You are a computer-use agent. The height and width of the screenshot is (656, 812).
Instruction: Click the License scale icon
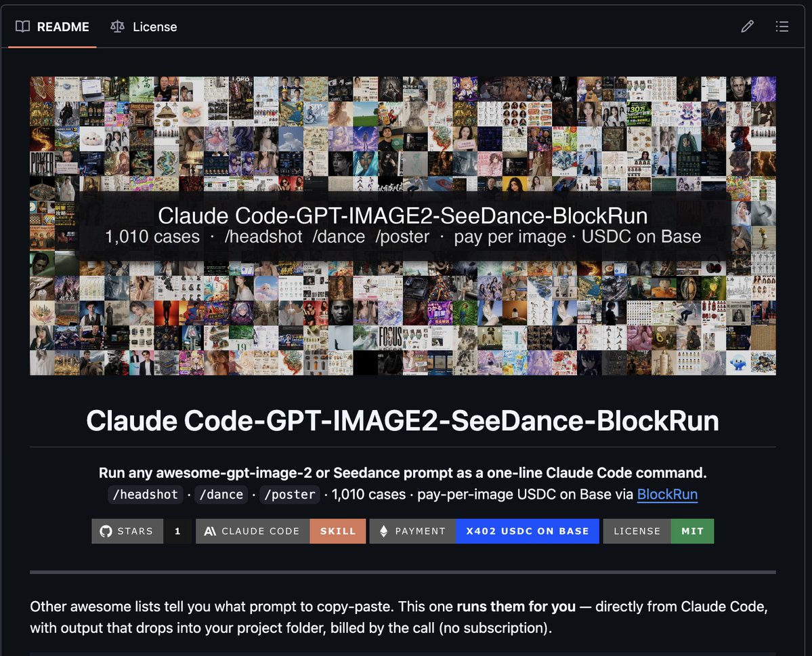[118, 26]
